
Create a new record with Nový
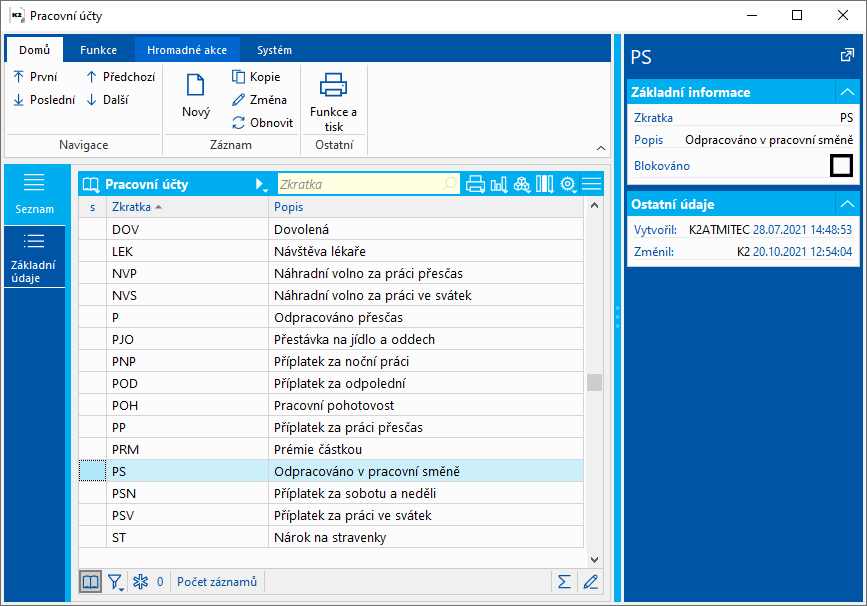[196, 96]
